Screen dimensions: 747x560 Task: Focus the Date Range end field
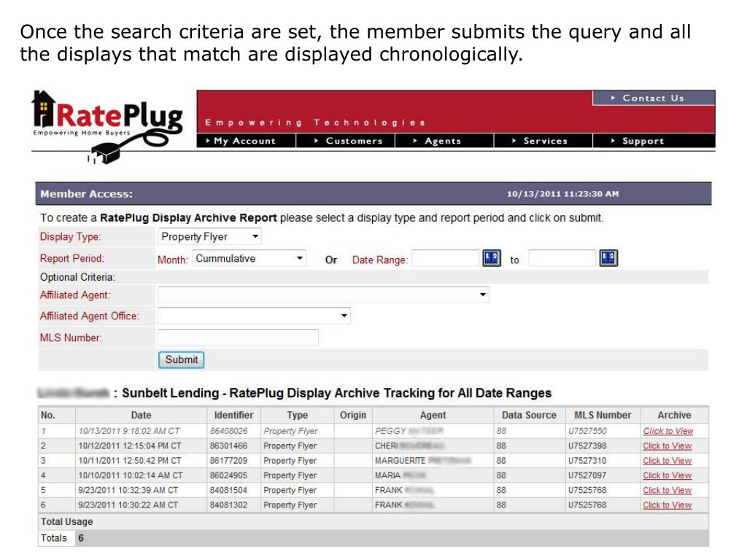point(562,259)
